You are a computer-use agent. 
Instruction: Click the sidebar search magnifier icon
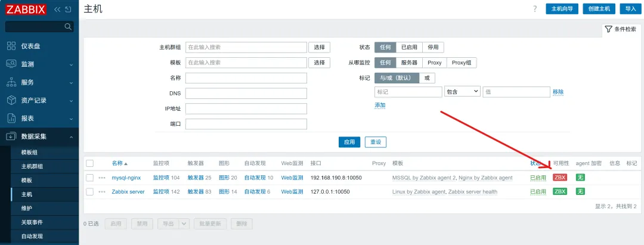68,27
